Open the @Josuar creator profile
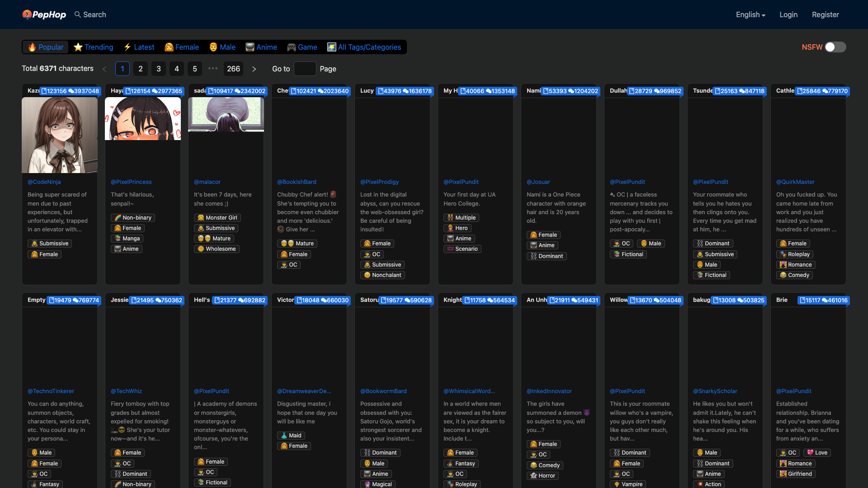Image resolution: width=868 pixels, height=488 pixels. click(538, 182)
